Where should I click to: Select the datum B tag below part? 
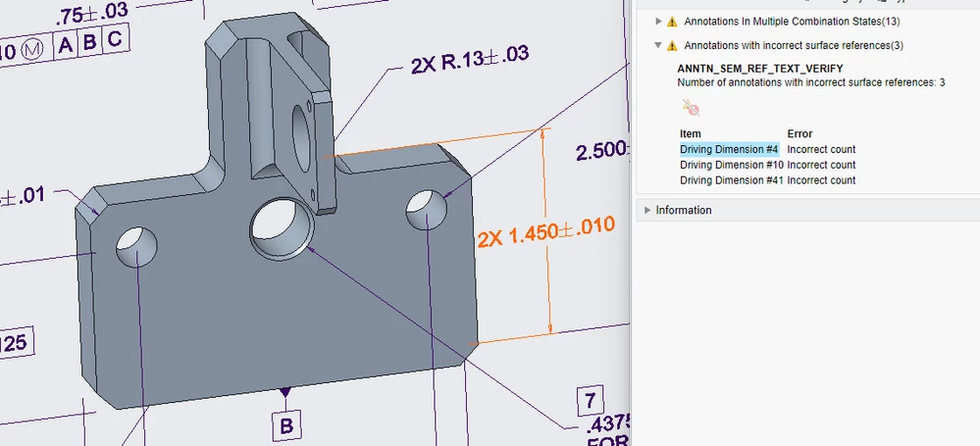[x=286, y=426]
